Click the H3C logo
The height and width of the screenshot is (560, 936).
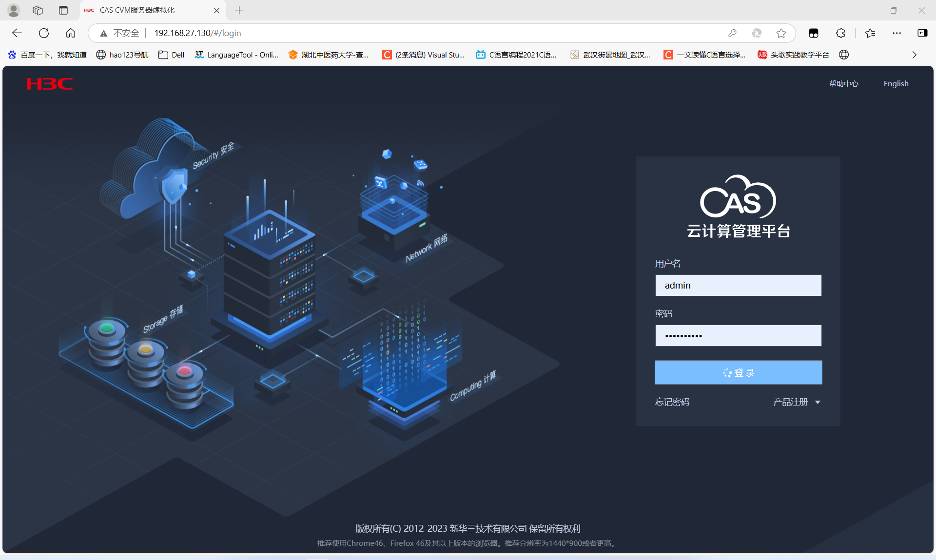point(49,84)
